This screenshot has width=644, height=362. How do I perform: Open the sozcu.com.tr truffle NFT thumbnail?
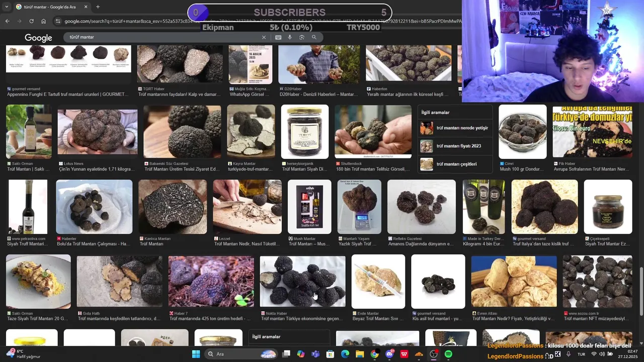click(597, 282)
